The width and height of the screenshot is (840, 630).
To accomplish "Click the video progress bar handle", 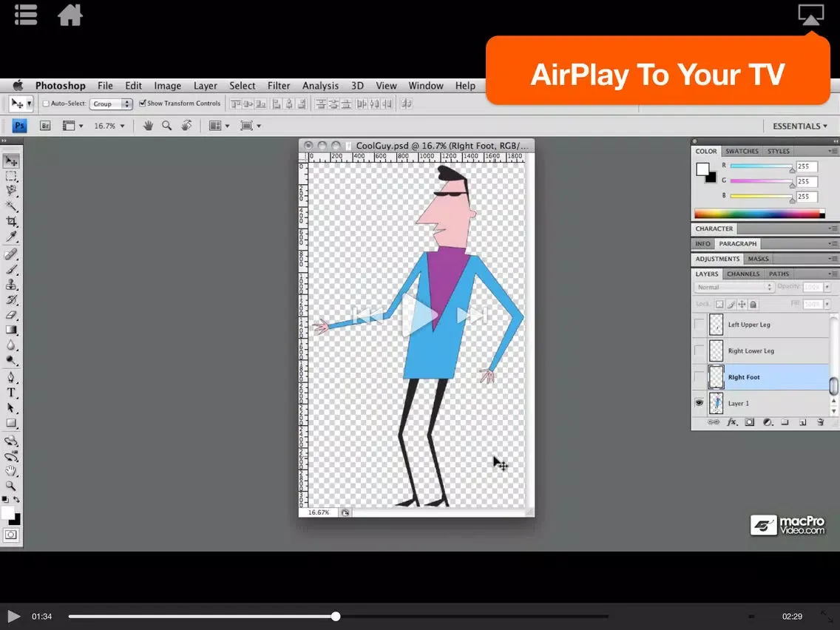I will tap(336, 617).
